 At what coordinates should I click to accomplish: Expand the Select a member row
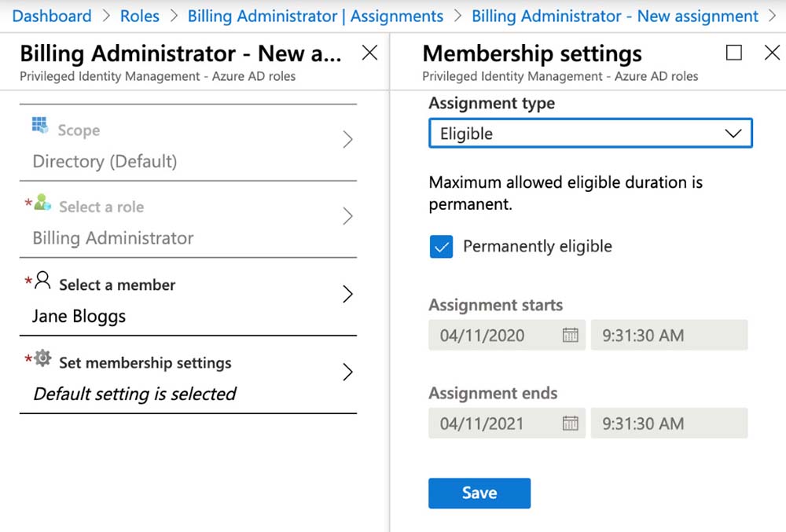tap(347, 295)
